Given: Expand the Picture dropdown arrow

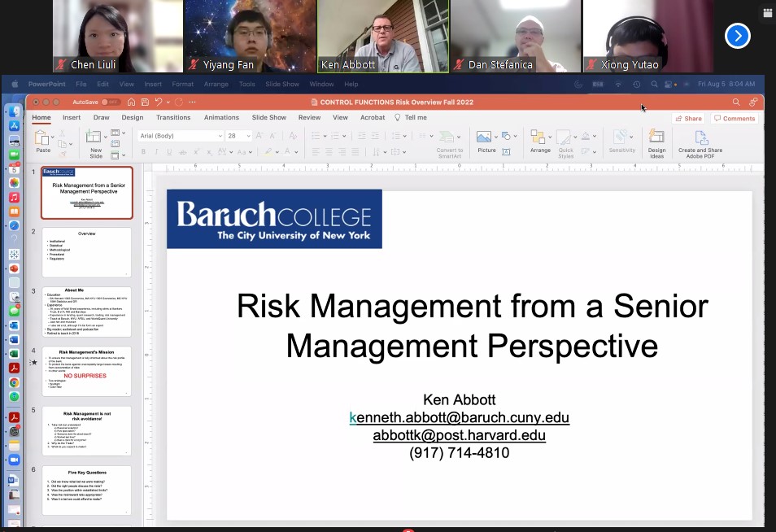Looking at the screenshot, I should tap(495, 137).
